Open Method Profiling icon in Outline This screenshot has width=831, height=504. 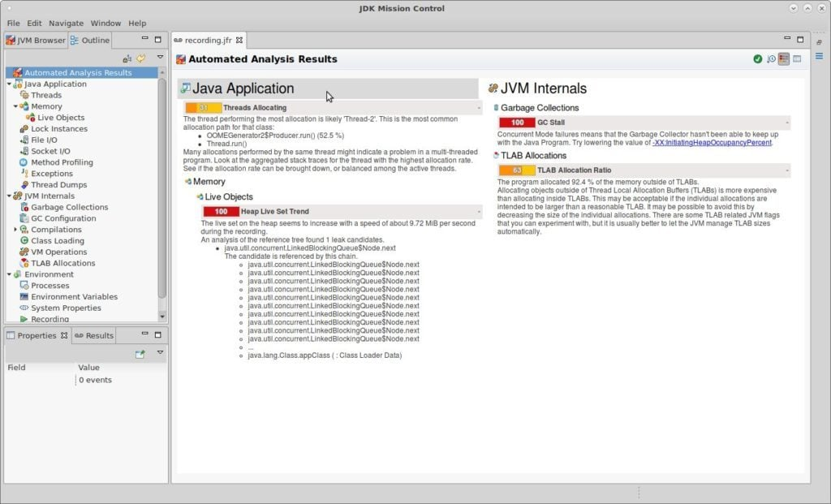point(24,162)
